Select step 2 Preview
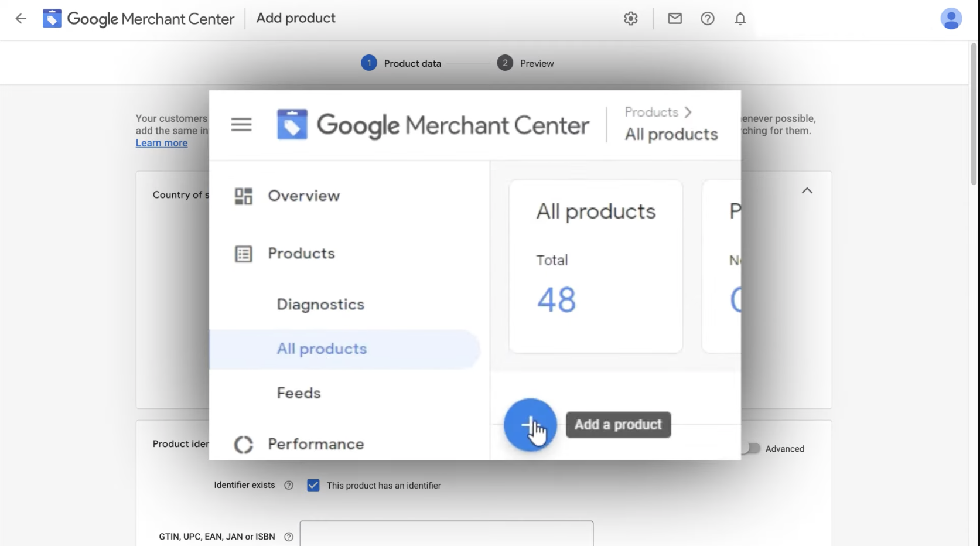Viewport: 980px width, 546px height. click(x=525, y=63)
